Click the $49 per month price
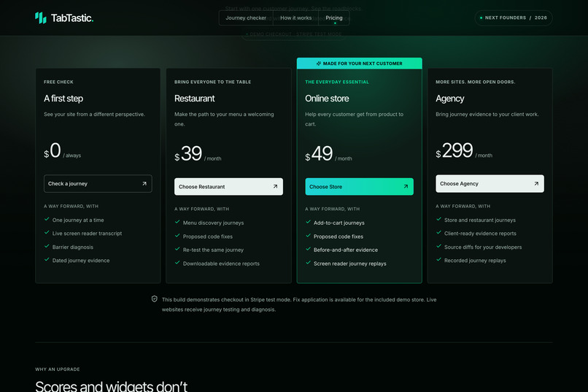Screen dimensions: 588x392 click(x=328, y=154)
